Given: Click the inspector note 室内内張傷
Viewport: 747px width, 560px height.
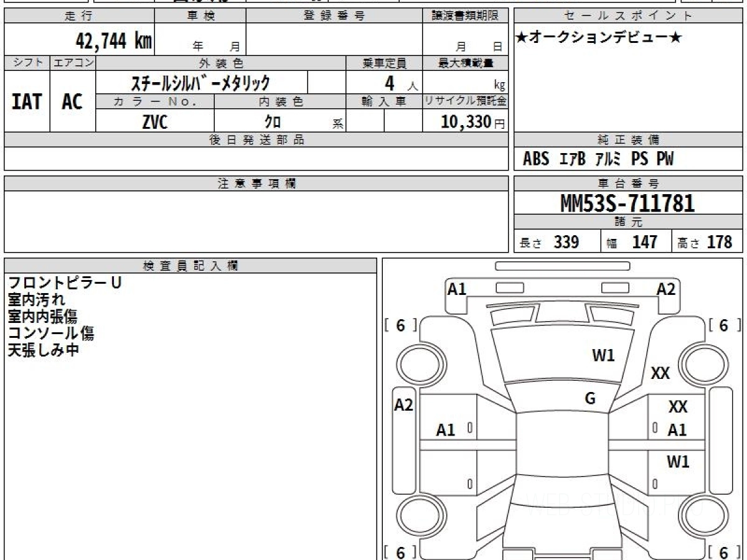Looking at the screenshot, I should click(x=43, y=316).
